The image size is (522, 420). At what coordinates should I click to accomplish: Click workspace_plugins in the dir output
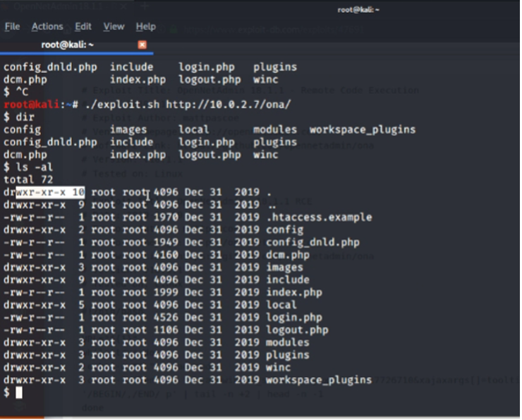point(363,130)
